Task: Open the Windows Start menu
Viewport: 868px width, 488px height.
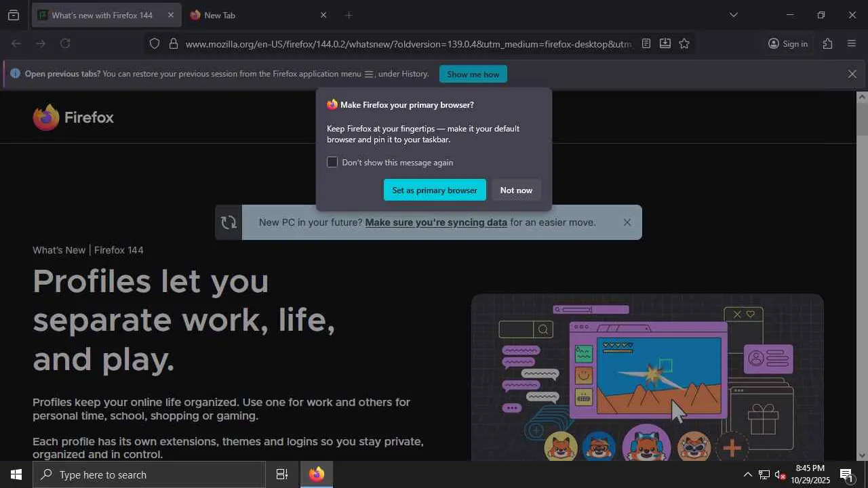Action: [x=16, y=474]
